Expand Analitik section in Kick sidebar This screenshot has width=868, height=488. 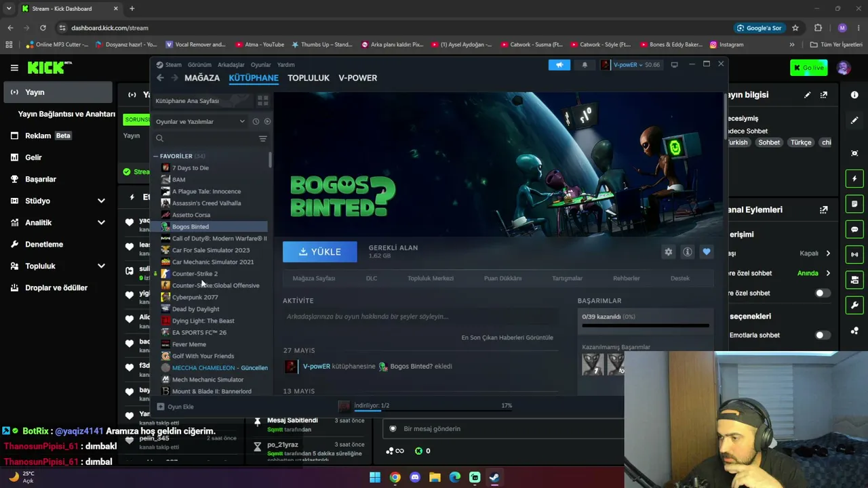point(101,222)
